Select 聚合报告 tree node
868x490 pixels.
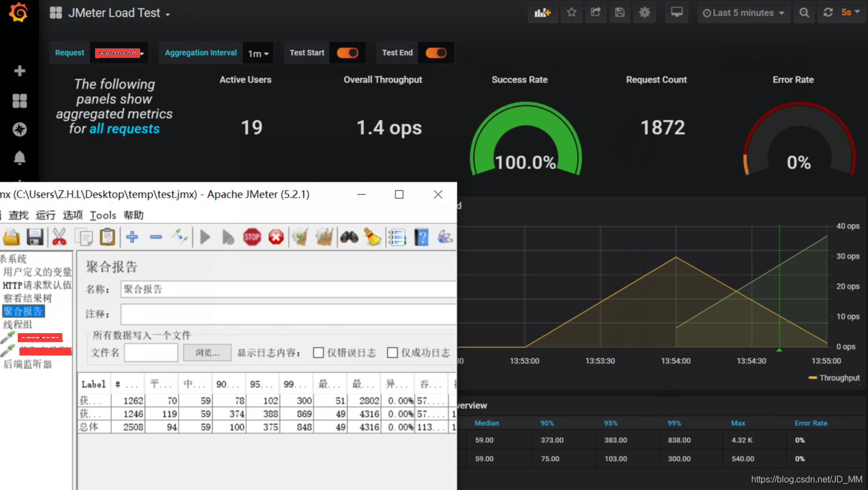23,311
